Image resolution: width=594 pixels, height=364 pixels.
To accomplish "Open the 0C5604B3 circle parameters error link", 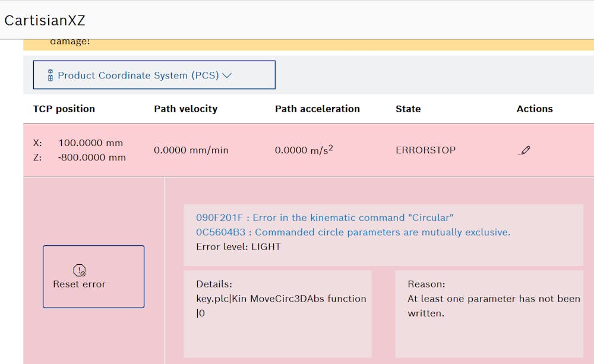I will [x=353, y=232].
